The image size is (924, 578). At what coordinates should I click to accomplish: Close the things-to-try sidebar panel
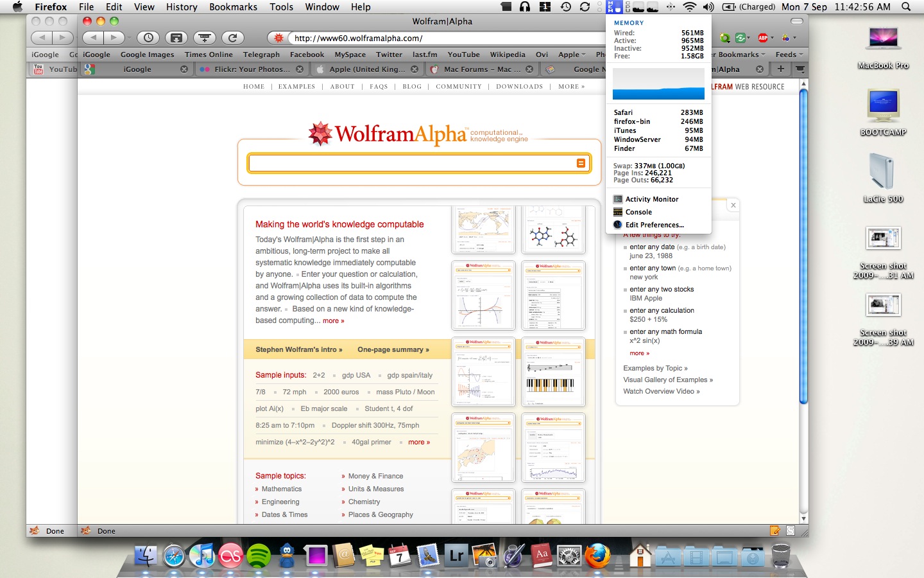point(733,206)
